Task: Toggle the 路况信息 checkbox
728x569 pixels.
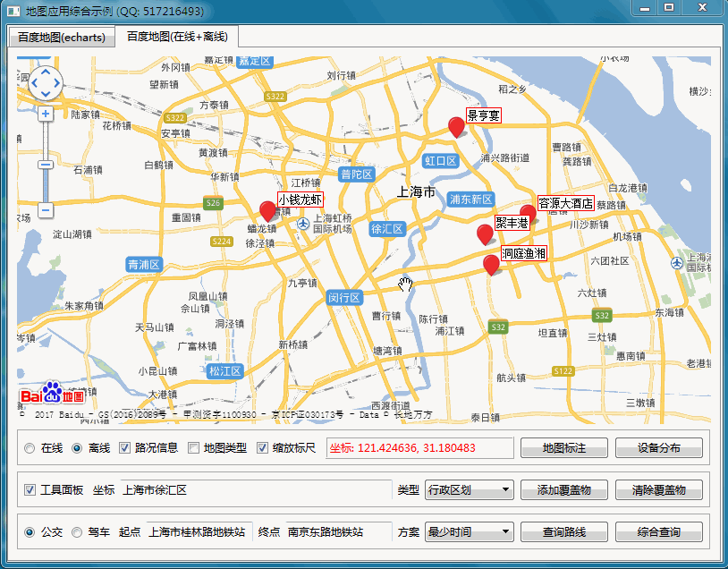Action: 124,447
